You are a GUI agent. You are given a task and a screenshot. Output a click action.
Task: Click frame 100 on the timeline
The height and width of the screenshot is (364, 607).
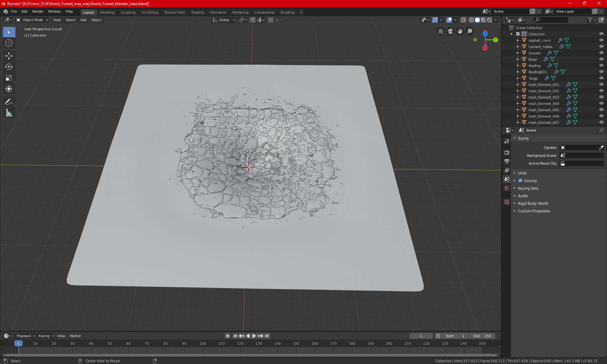tap(203, 343)
